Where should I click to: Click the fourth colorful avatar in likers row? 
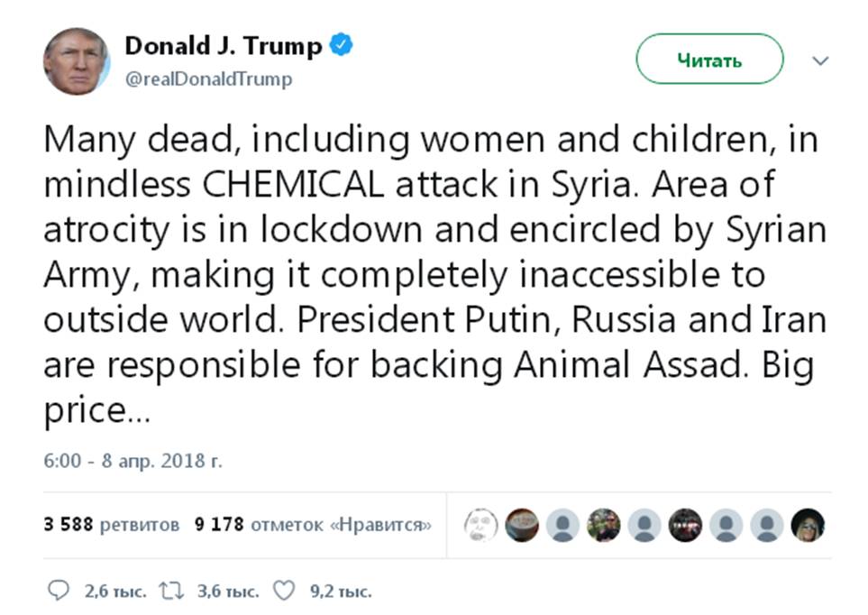(603, 524)
